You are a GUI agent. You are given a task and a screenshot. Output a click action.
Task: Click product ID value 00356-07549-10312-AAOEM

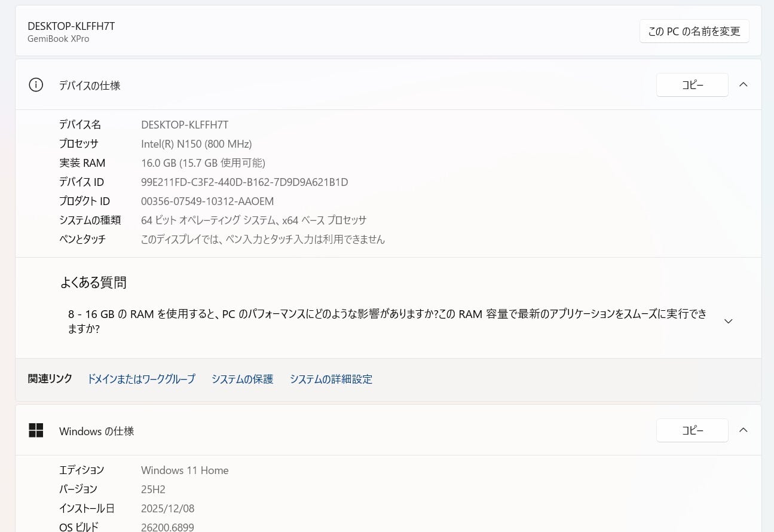[x=207, y=201]
